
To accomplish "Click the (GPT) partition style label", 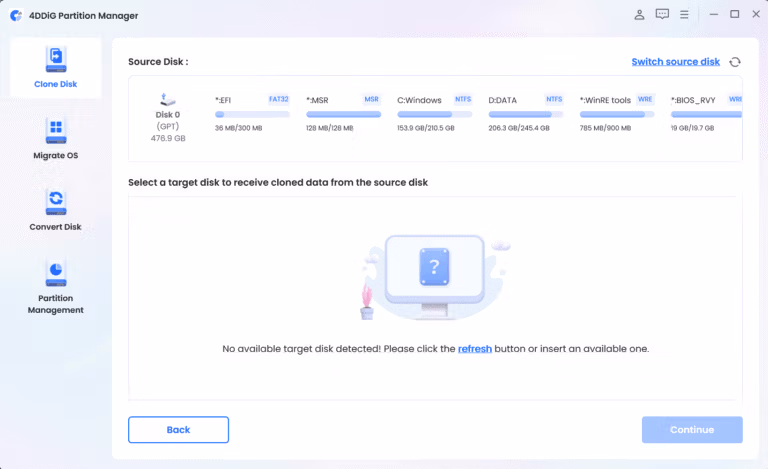I will [x=168, y=126].
